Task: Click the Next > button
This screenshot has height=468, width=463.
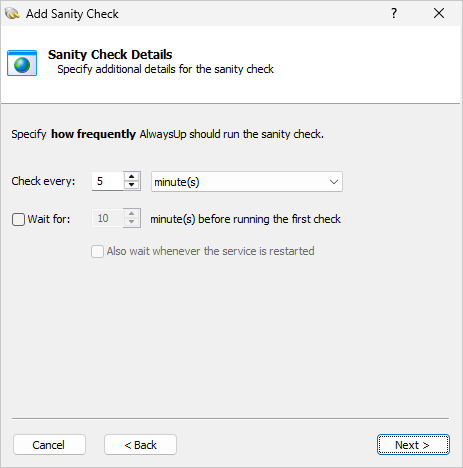Action: [413, 445]
